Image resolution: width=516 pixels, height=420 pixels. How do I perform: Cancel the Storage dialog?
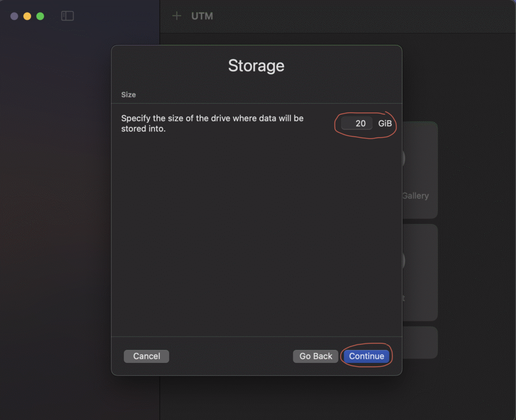tap(146, 356)
